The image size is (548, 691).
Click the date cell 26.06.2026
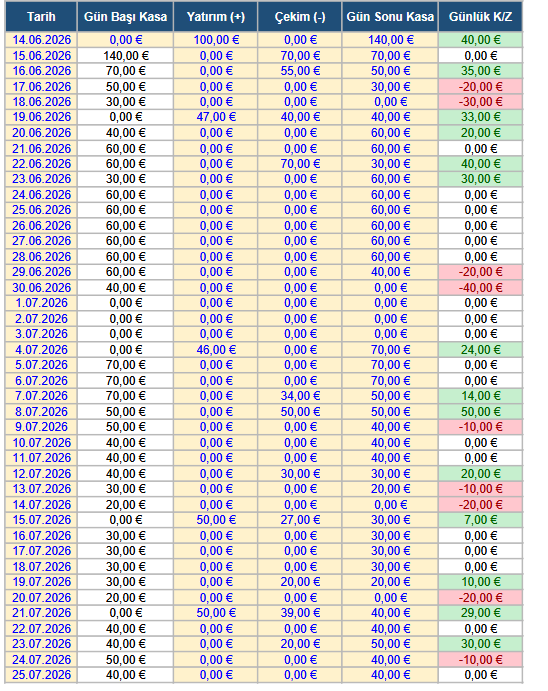point(41,226)
